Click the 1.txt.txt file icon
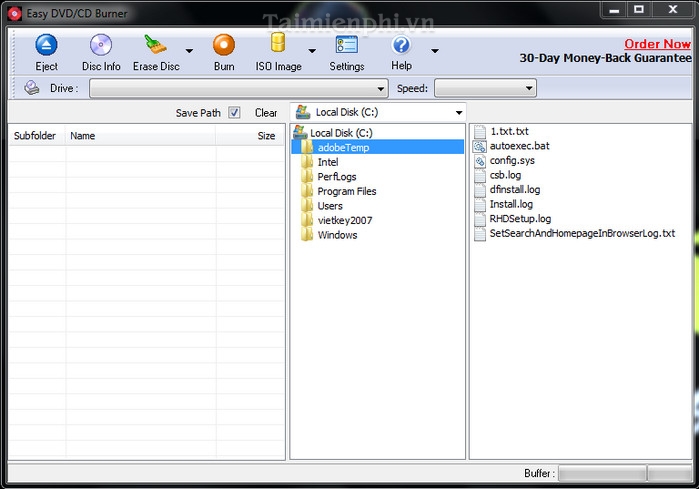The height and width of the screenshot is (489, 699). click(480, 131)
